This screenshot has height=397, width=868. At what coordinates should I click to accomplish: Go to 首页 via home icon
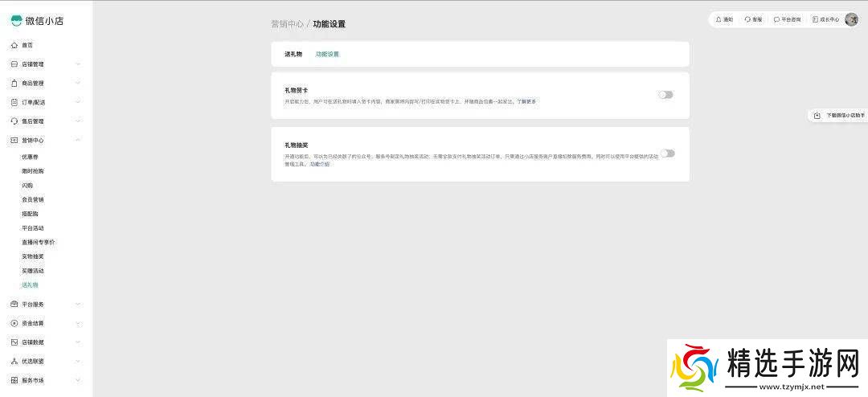[x=14, y=45]
